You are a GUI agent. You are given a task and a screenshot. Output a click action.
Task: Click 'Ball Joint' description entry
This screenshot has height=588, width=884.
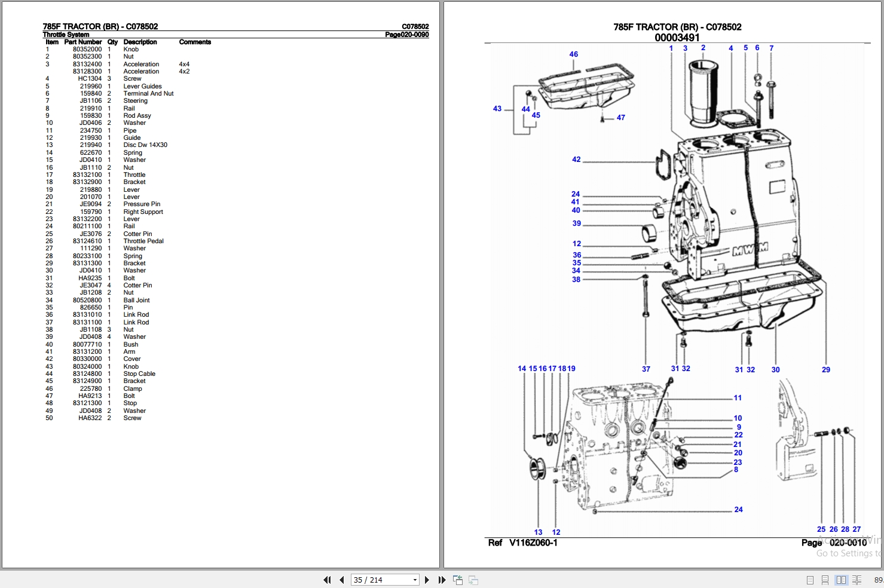136,300
